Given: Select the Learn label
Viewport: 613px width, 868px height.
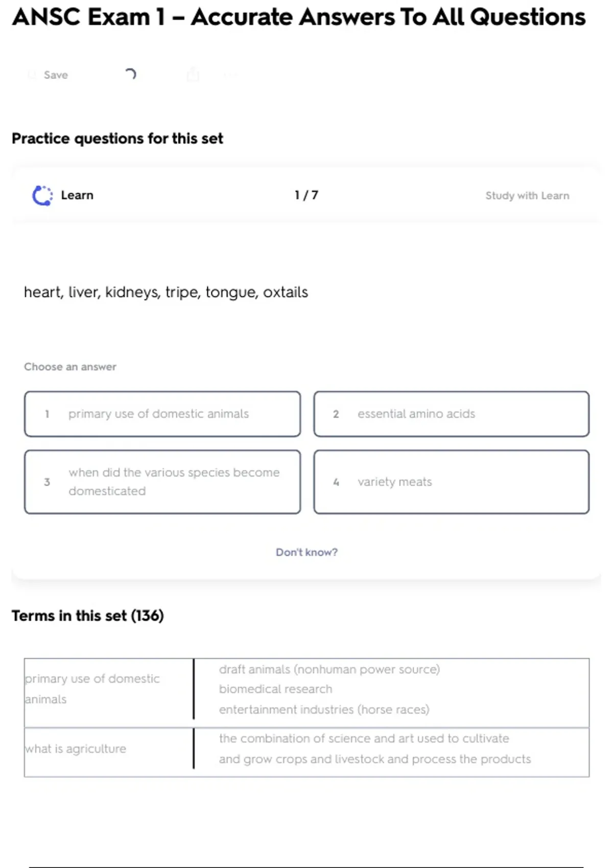Looking at the screenshot, I should [77, 196].
